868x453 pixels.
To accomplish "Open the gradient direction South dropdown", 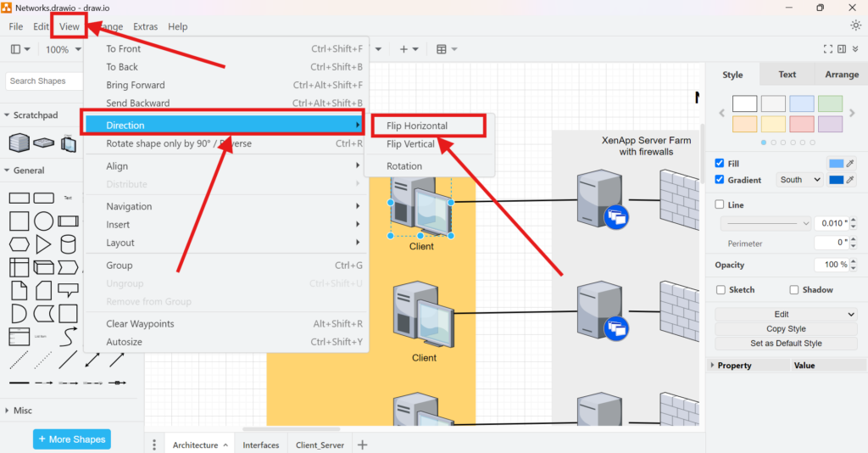I will pyautogui.click(x=800, y=180).
